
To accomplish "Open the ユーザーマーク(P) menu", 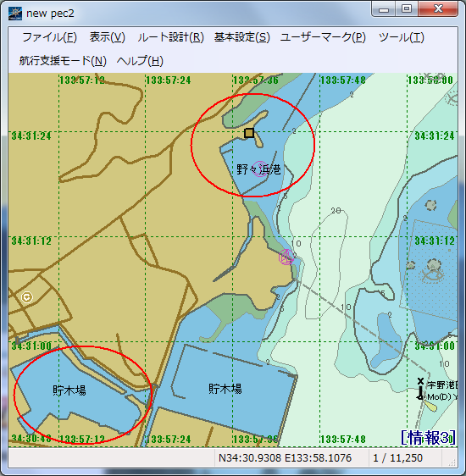I will pyautogui.click(x=323, y=37).
